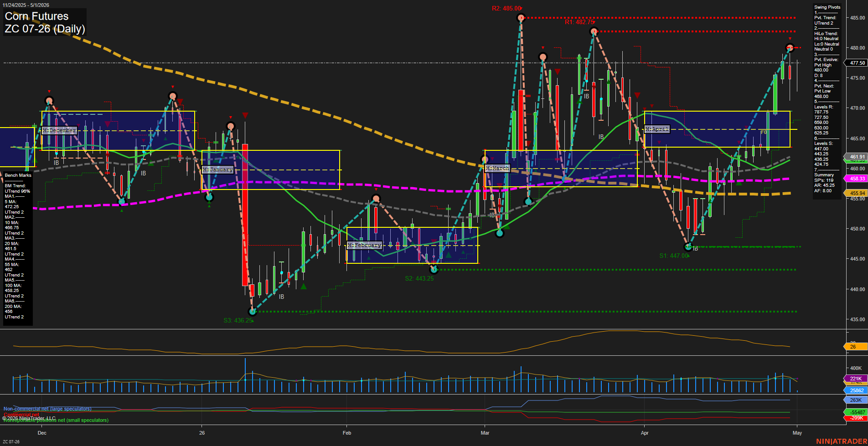This screenshot has height=446, width=868.
Task: Click the "Feb" time axis label
Action: 347,433
